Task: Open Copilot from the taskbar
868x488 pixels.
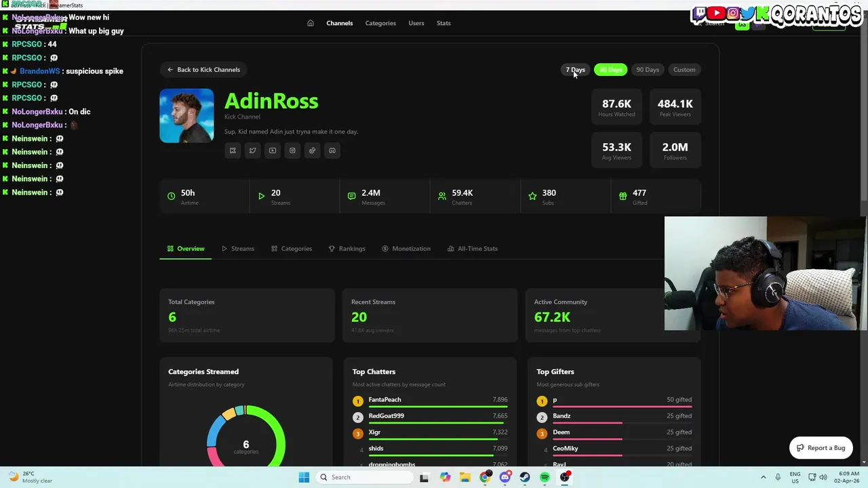Action: (x=445, y=477)
